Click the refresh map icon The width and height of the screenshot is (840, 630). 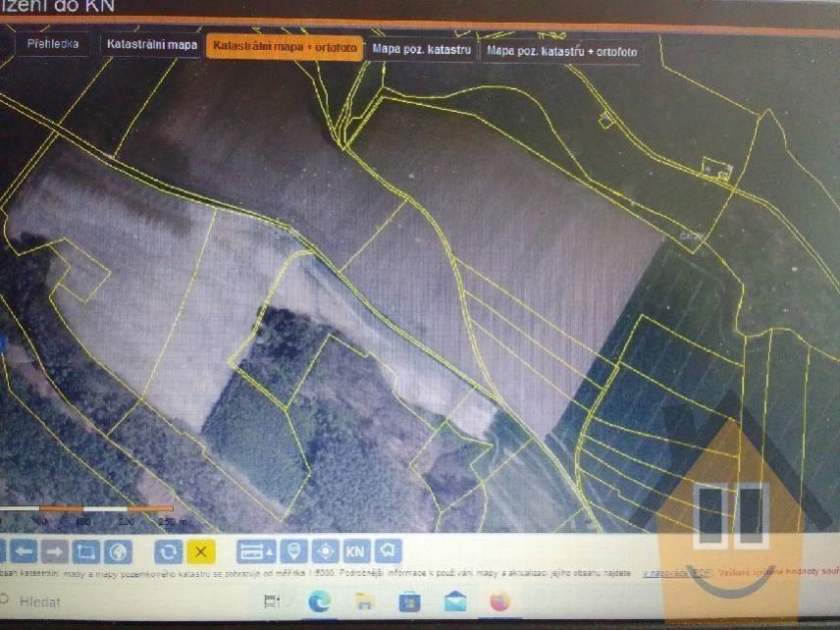pos(167,551)
